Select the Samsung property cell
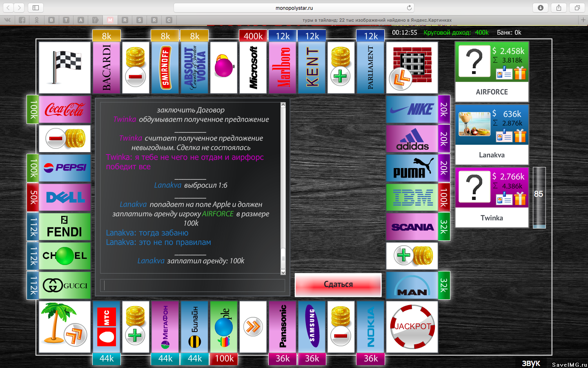The width and height of the screenshot is (588, 368). click(x=312, y=327)
